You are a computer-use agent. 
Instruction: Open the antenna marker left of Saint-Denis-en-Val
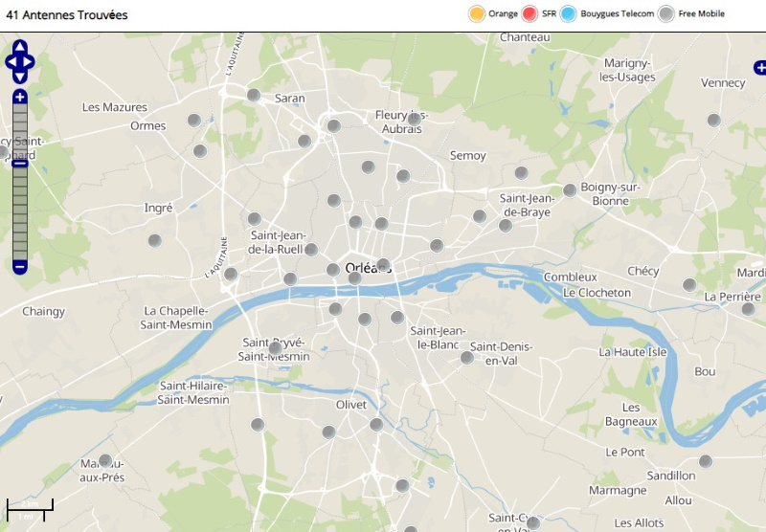[x=467, y=358]
